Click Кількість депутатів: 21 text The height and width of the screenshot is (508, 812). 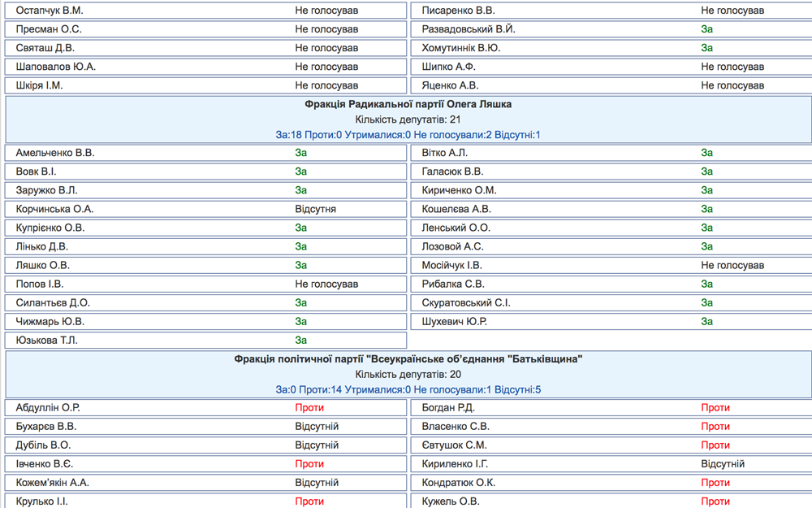pyautogui.click(x=408, y=119)
